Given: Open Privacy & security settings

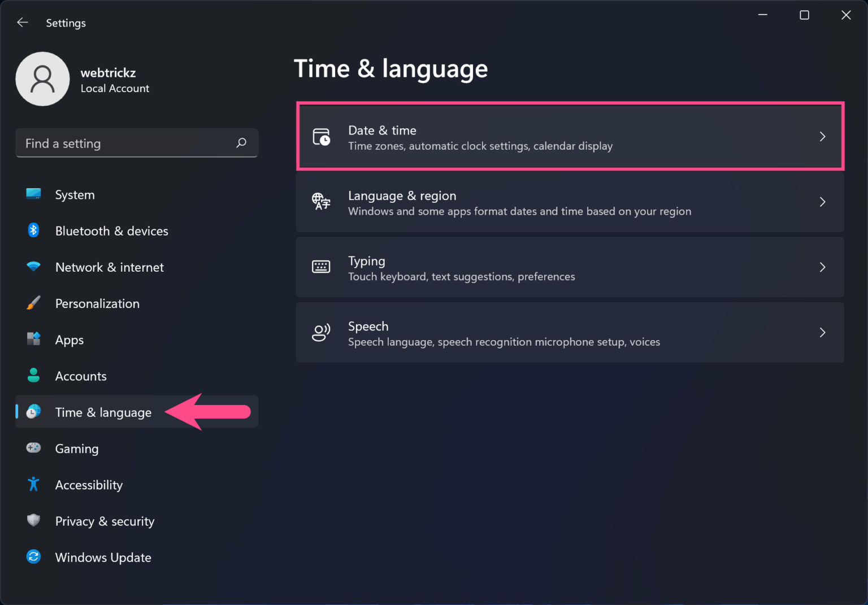Looking at the screenshot, I should pos(105,521).
